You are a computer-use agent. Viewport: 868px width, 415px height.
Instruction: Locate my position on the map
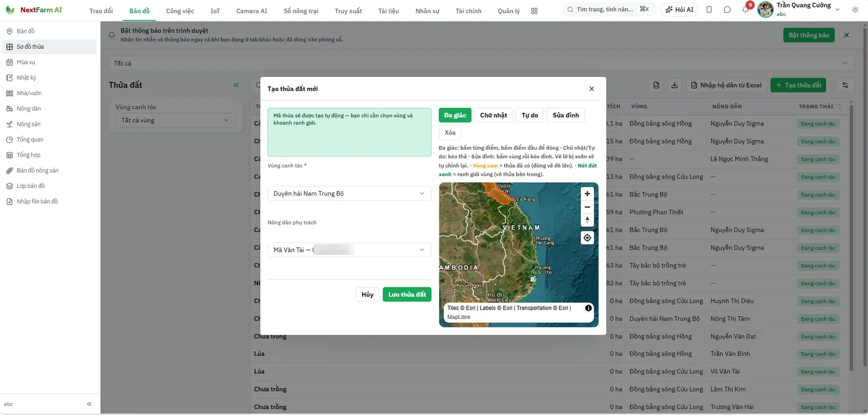click(x=587, y=238)
